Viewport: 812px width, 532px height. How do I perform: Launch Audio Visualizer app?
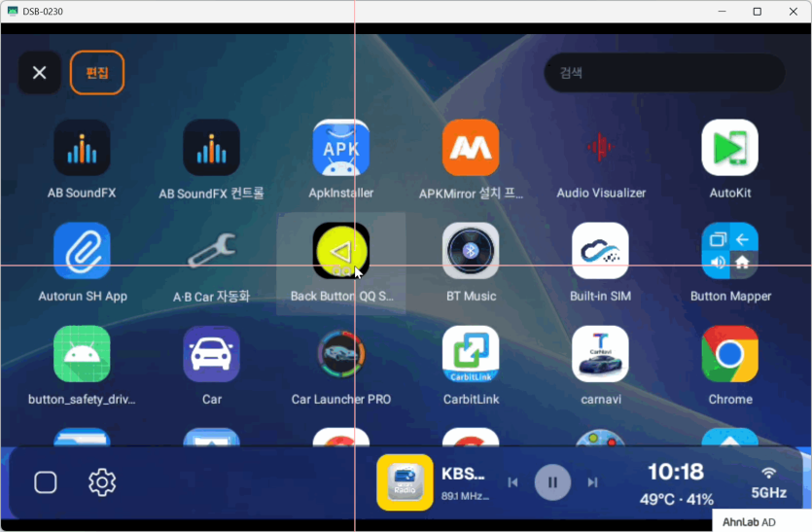tap(600, 148)
